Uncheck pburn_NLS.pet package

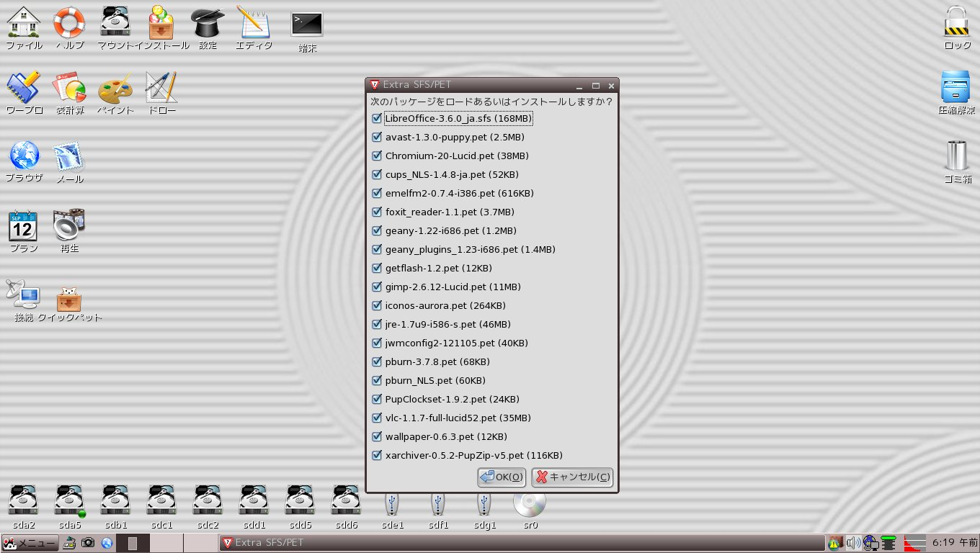(x=377, y=380)
